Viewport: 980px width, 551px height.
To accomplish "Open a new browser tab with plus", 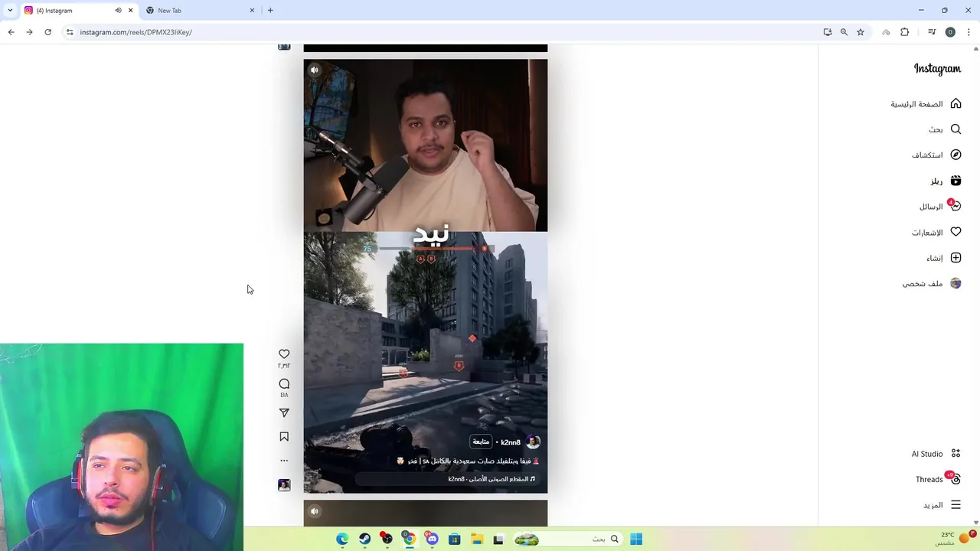I will (x=270, y=11).
